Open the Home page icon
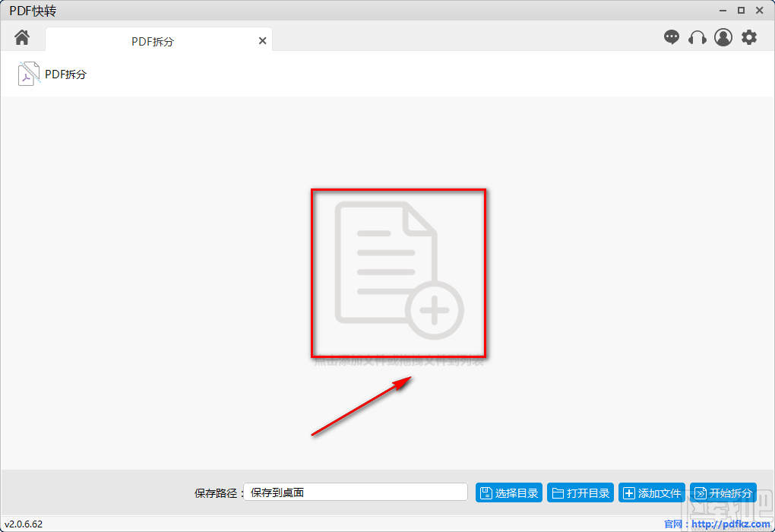 [21, 36]
